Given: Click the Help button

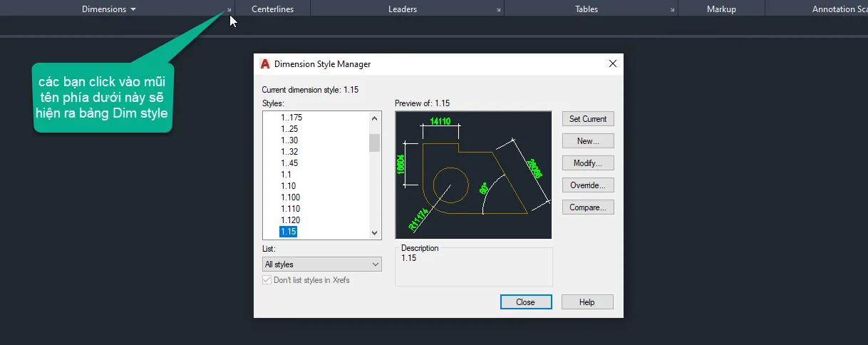Looking at the screenshot, I should (x=587, y=302).
